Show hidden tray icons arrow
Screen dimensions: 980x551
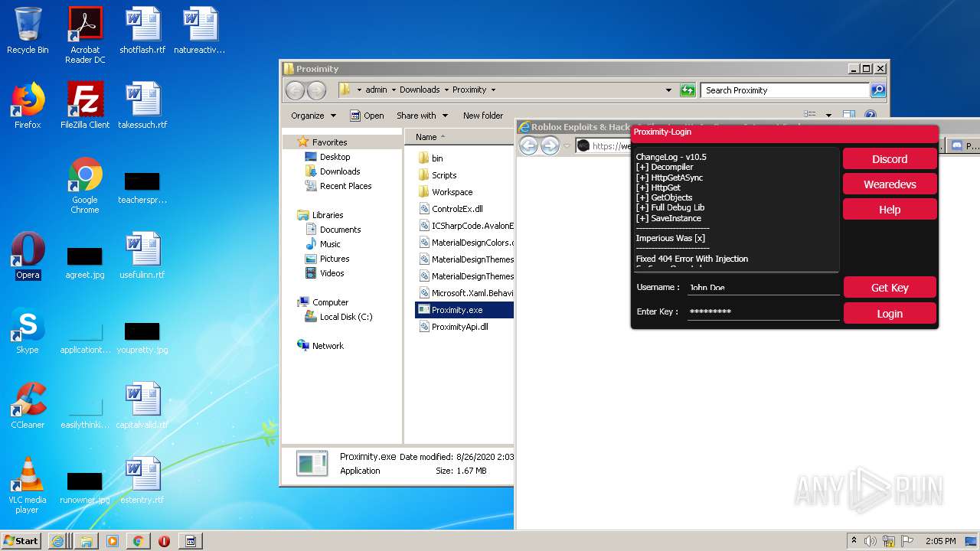click(854, 541)
